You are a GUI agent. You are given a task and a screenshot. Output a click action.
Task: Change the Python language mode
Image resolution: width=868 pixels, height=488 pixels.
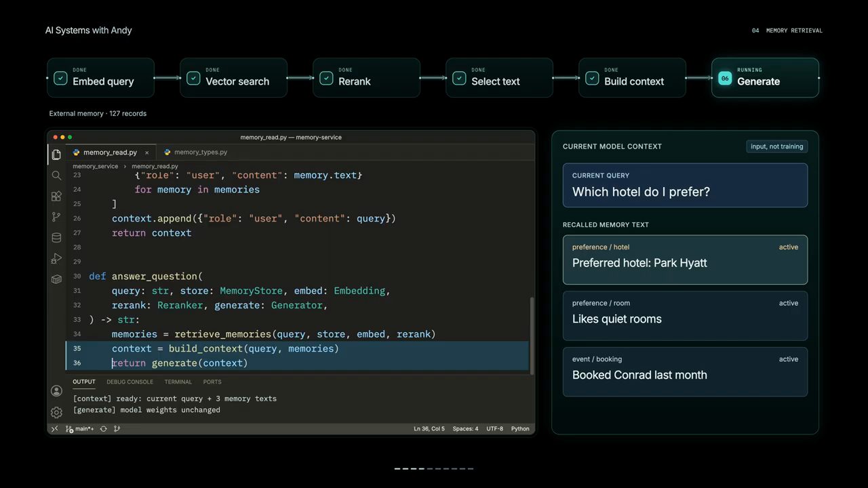[520, 428]
